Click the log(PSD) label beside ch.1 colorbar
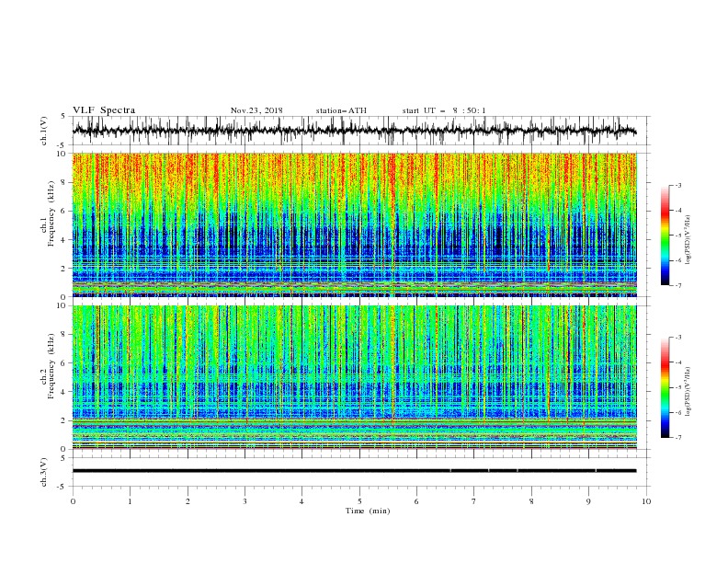This screenshot has width=728, height=563. click(688, 240)
